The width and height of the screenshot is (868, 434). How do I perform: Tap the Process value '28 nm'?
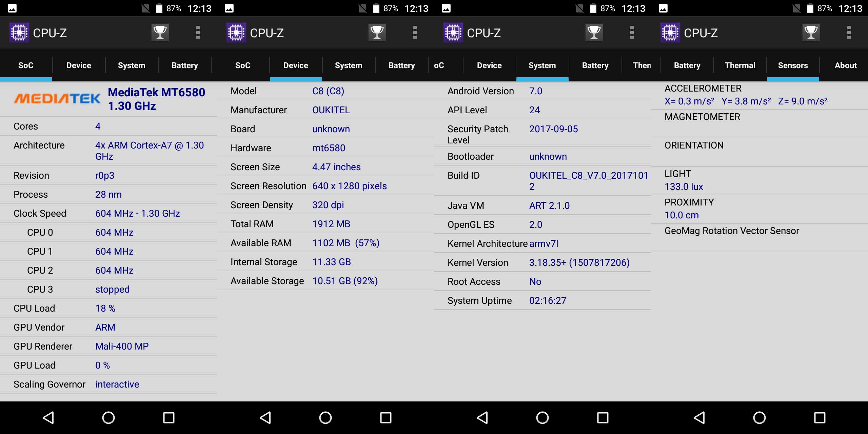[x=108, y=195]
